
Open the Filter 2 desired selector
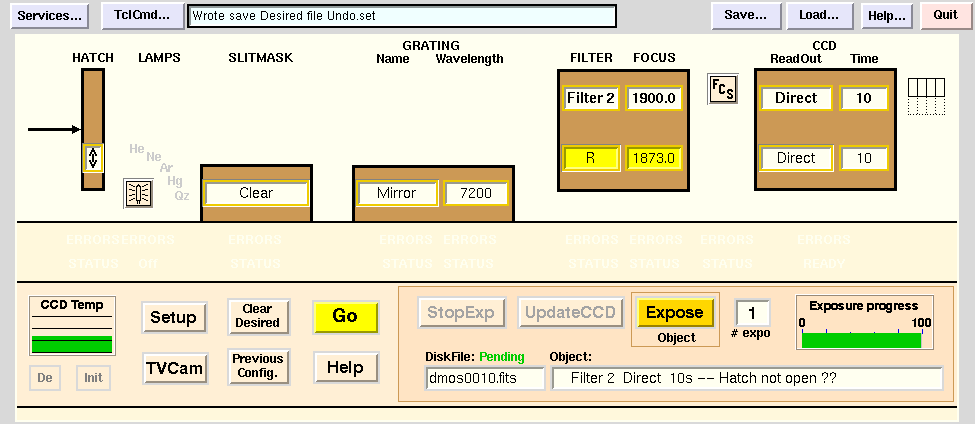591,98
